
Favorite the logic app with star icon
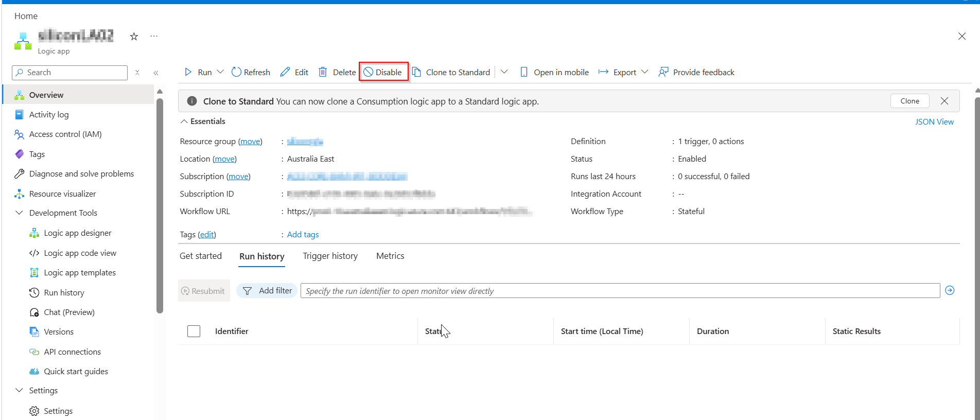(x=134, y=36)
